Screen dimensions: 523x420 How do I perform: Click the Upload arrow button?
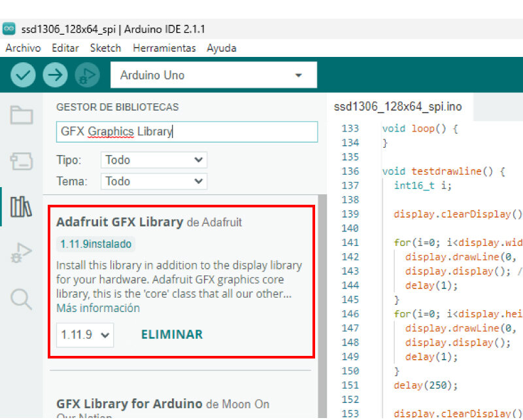click(x=55, y=75)
